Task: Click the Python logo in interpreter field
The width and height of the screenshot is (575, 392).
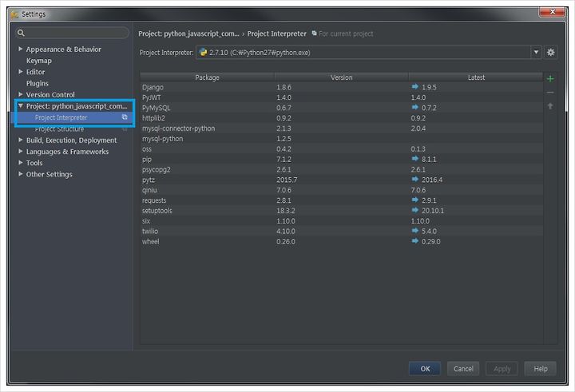Action: [x=203, y=53]
